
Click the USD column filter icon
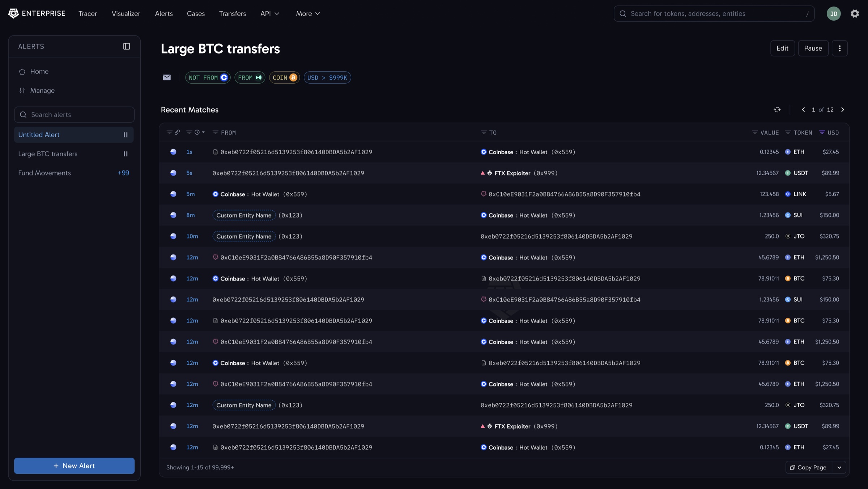(x=822, y=132)
